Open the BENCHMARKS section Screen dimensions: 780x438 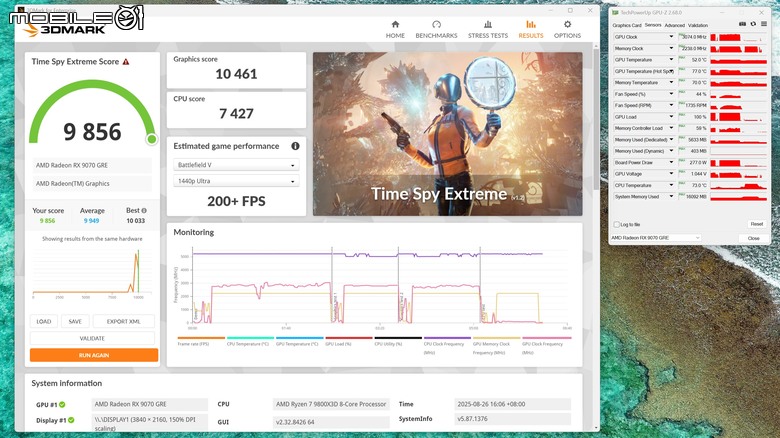pyautogui.click(x=436, y=30)
